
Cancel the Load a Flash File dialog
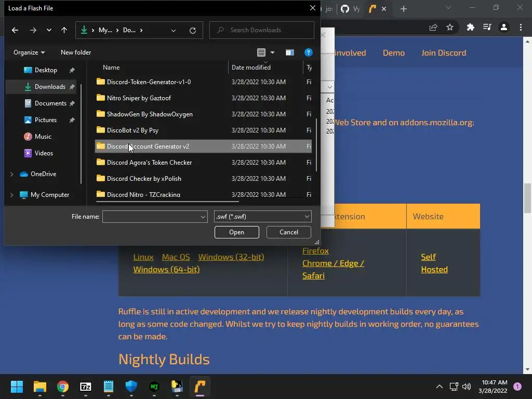[289, 232]
